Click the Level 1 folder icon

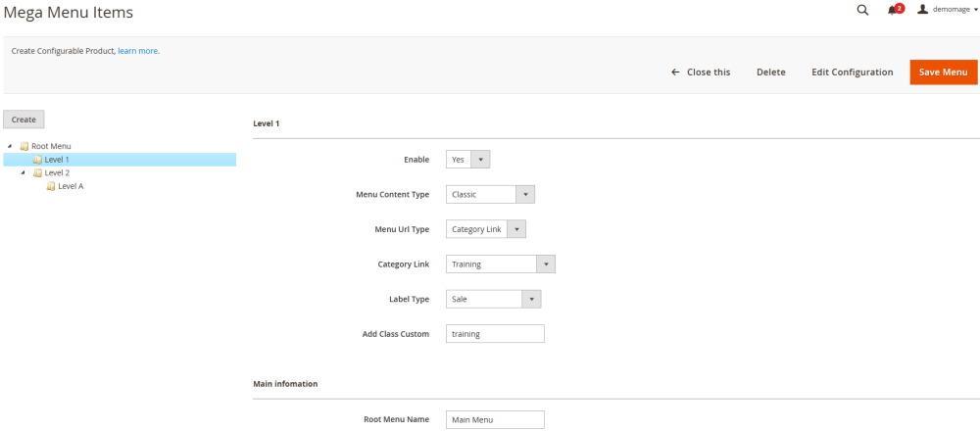[38, 160]
